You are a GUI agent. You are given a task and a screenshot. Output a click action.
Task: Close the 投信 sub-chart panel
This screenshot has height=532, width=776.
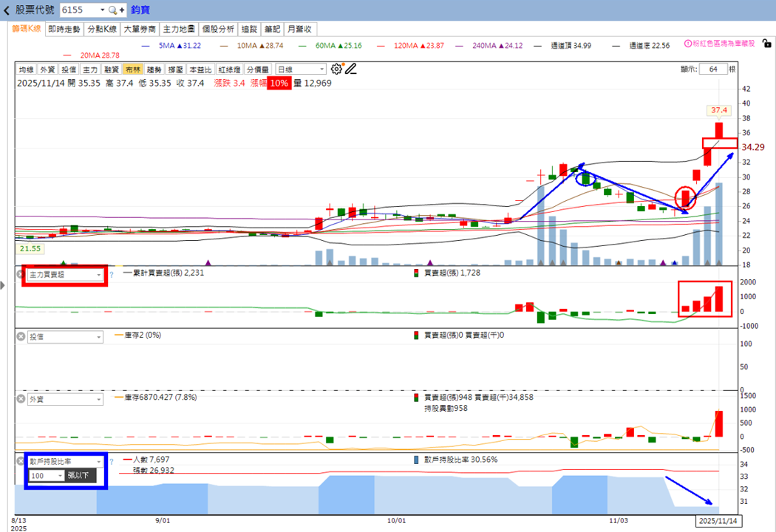click(x=21, y=336)
